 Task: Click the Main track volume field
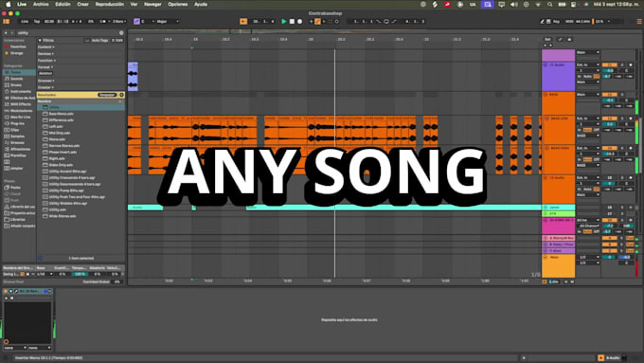(x=609, y=258)
